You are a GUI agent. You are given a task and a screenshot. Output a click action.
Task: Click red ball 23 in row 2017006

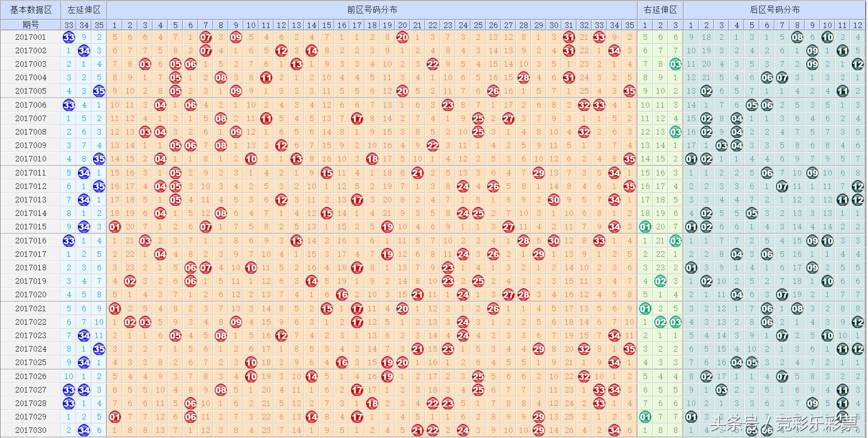pyautogui.click(x=447, y=105)
